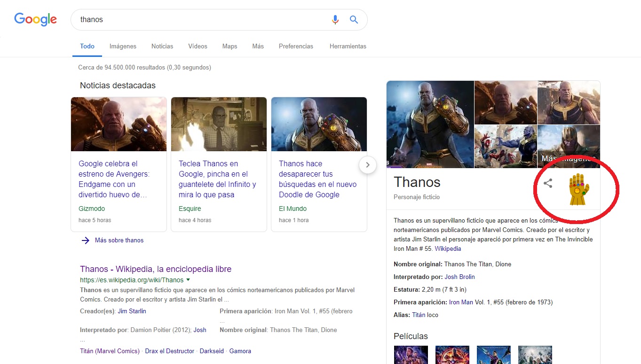The image size is (641, 364).
Task: Open Thanos - Wikipedia result link
Action: [156, 269]
